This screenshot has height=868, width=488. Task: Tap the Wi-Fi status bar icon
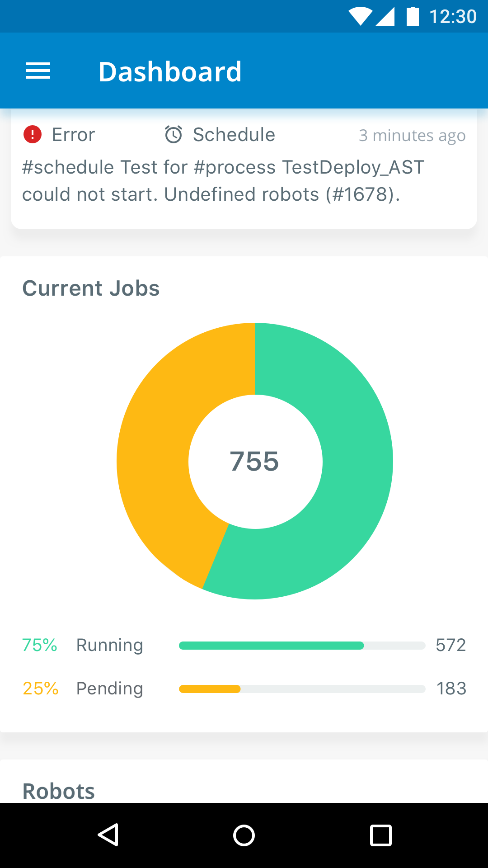click(360, 16)
